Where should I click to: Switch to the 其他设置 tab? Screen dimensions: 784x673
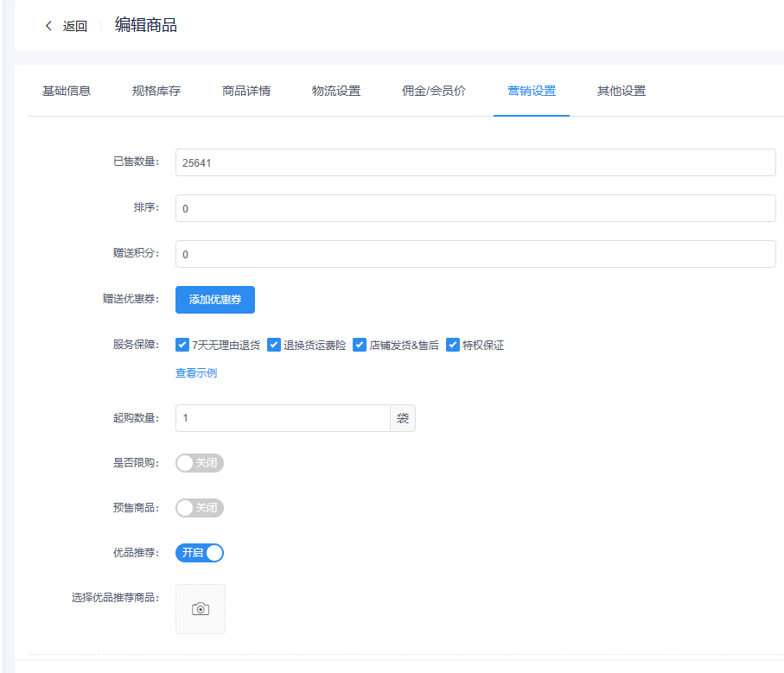click(621, 92)
